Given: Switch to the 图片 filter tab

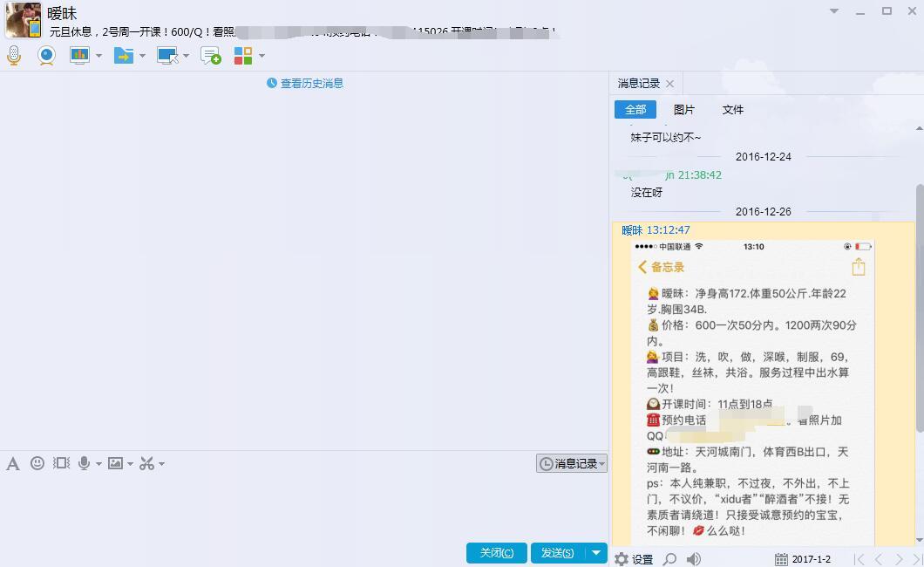Looking at the screenshot, I should 684,110.
